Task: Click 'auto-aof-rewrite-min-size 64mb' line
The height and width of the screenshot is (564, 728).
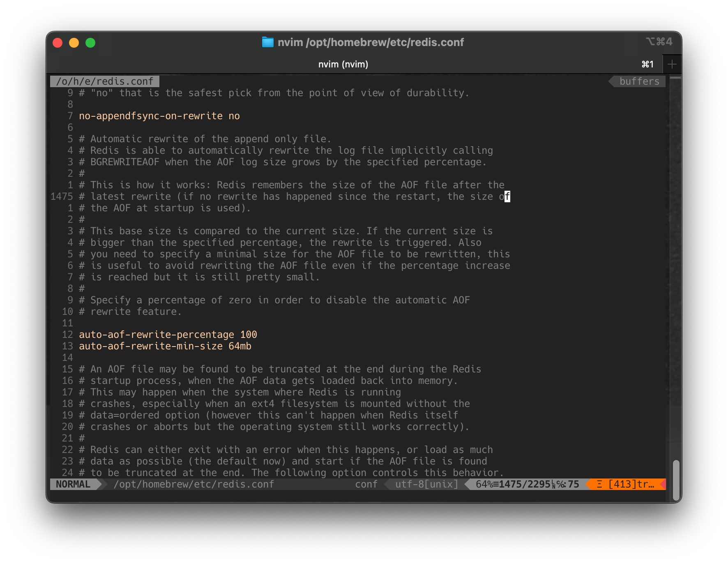Action: (165, 346)
